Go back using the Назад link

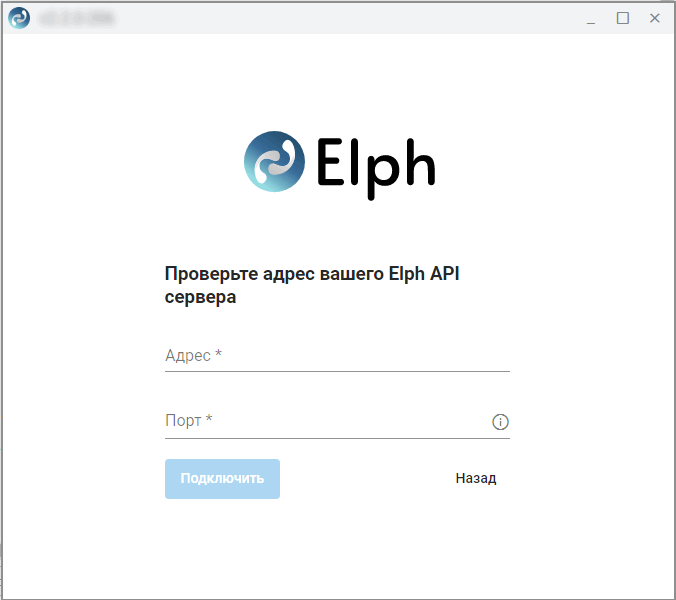(476, 478)
